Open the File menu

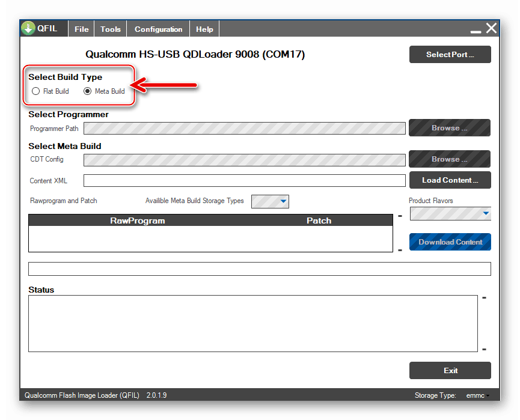(81, 28)
